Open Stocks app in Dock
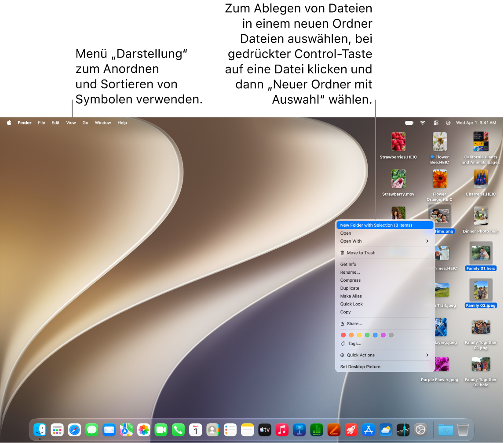The image size is (504, 443). click(x=403, y=430)
